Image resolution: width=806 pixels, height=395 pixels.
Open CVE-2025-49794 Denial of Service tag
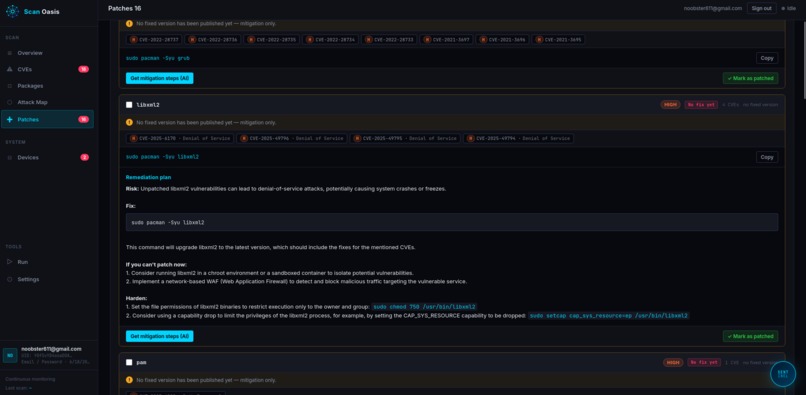pos(519,138)
